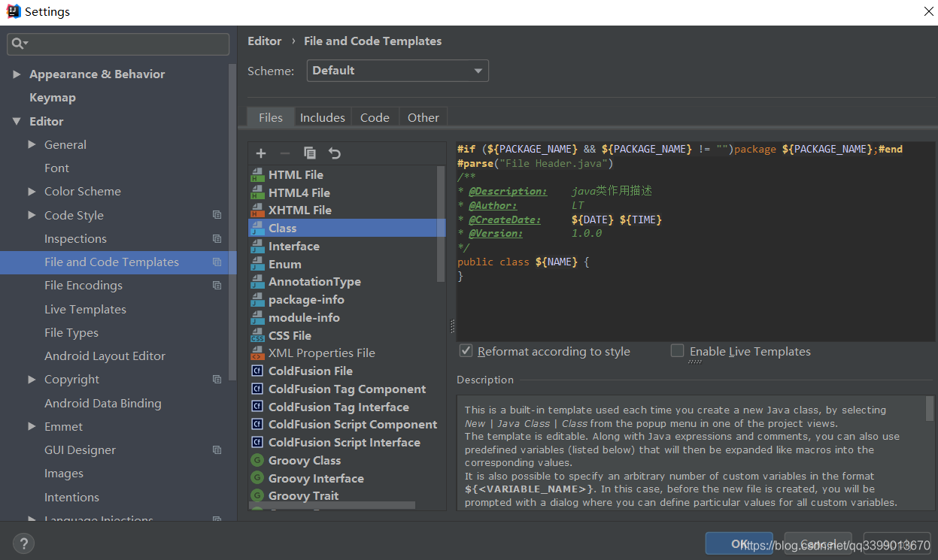Click the Cancel button
The image size is (938, 560).
818,543
